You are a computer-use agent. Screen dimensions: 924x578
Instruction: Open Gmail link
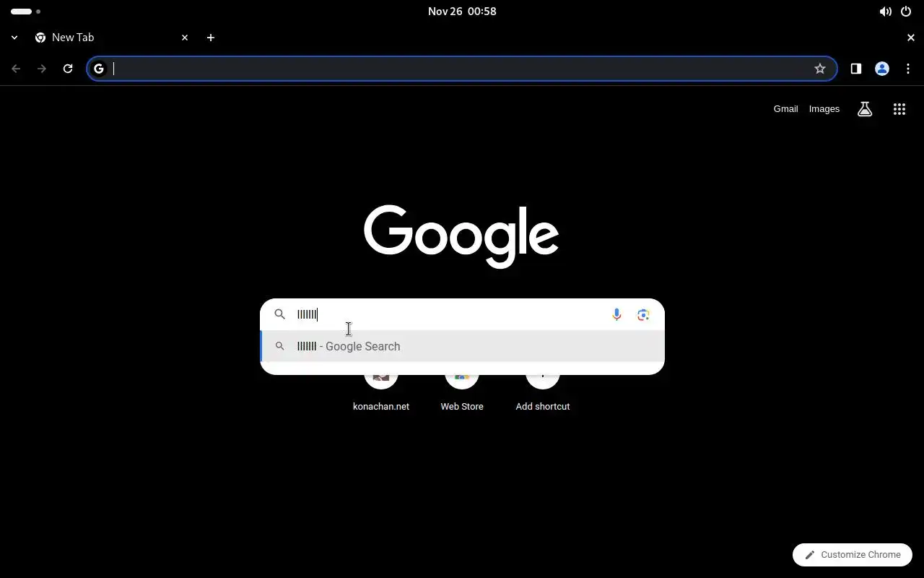pos(785,109)
